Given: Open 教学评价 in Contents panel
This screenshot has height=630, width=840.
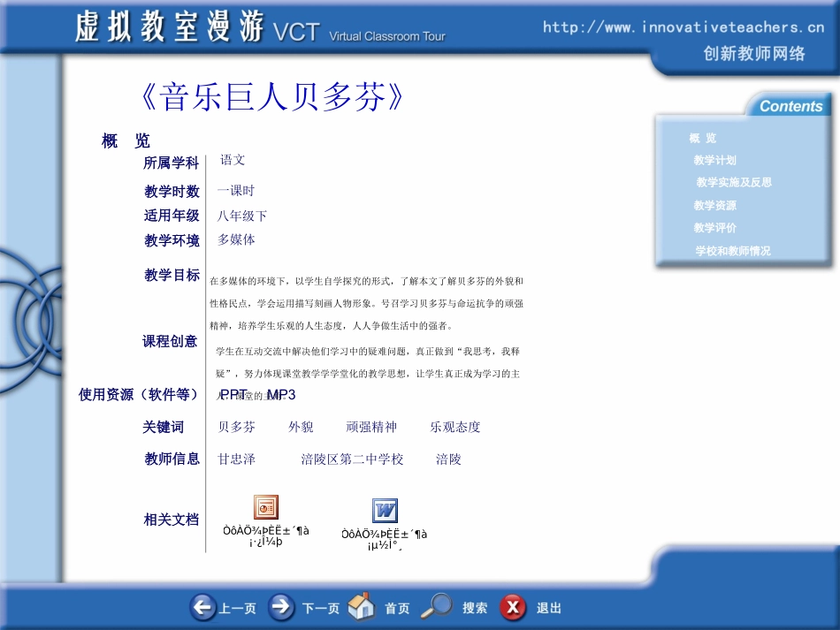Looking at the screenshot, I should [714, 227].
